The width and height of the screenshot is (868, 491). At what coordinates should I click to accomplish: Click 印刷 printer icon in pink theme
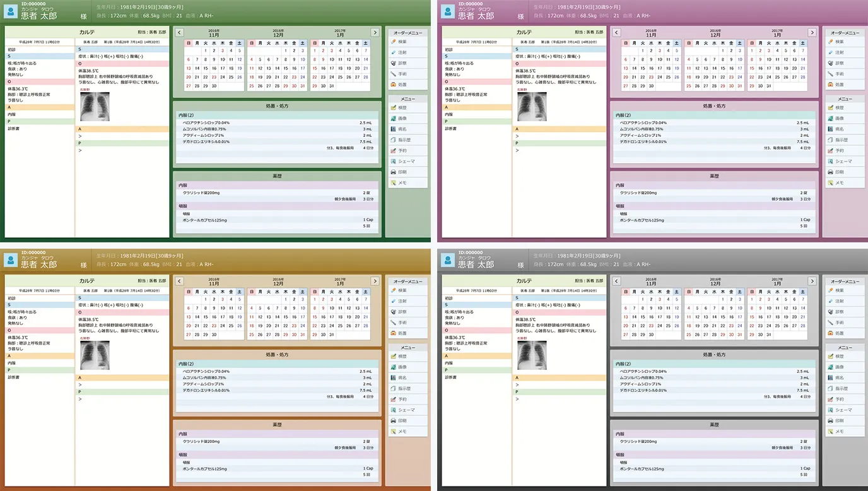(830, 172)
